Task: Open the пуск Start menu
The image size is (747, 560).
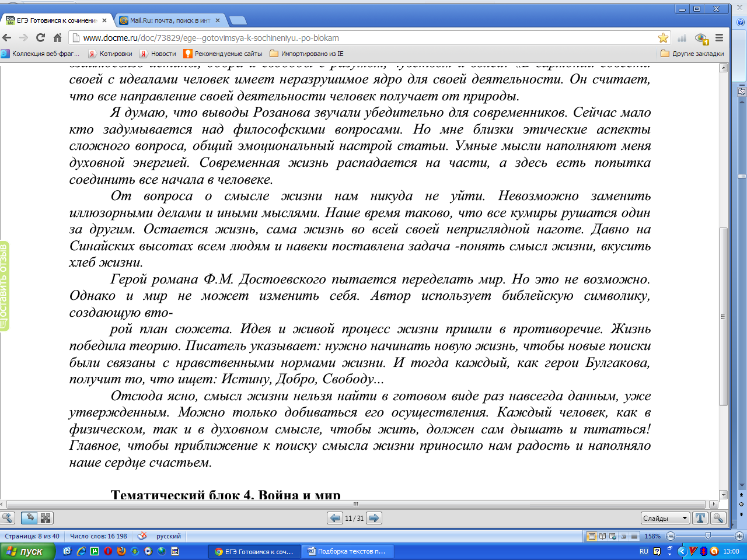Action: pos(27,551)
